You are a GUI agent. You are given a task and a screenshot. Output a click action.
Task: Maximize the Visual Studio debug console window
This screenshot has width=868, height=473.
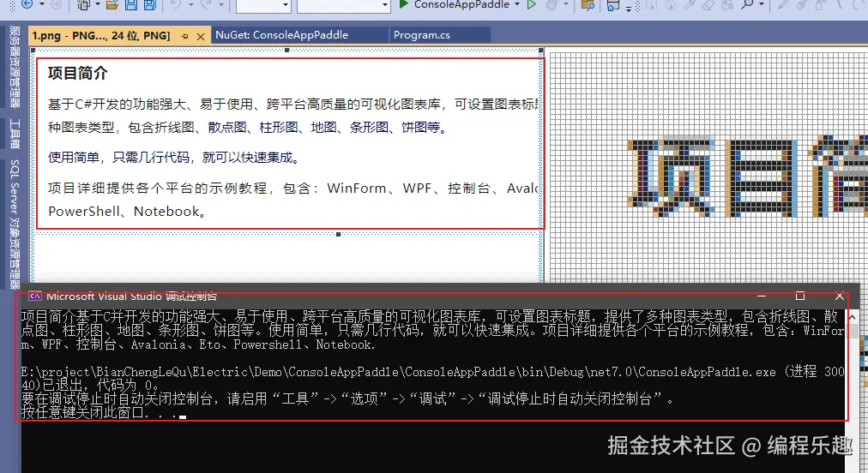coord(800,296)
